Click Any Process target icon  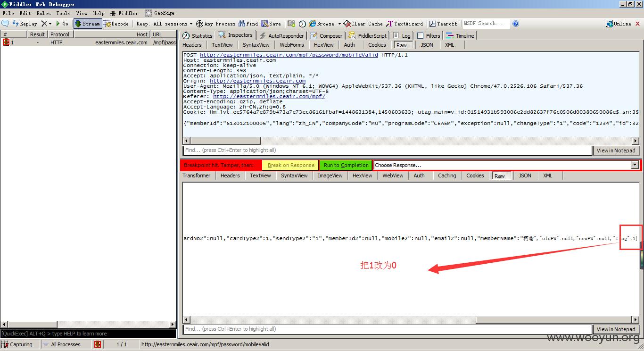point(215,24)
